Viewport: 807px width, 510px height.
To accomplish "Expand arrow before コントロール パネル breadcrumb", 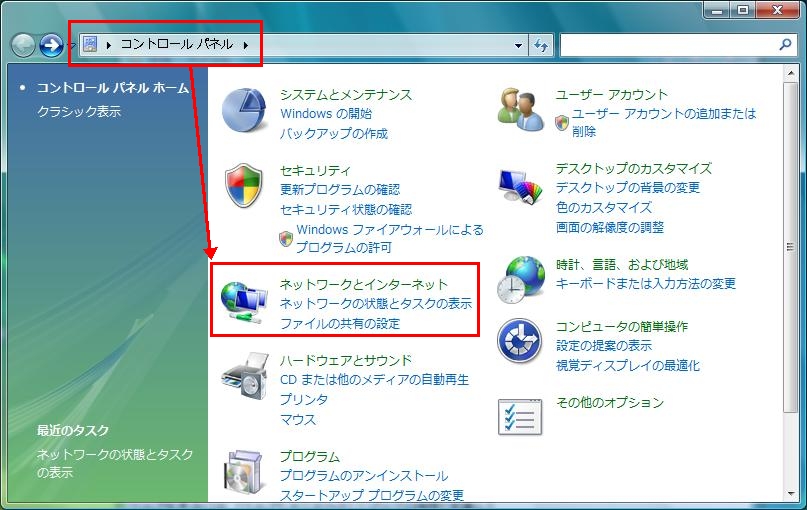I will pos(109,45).
